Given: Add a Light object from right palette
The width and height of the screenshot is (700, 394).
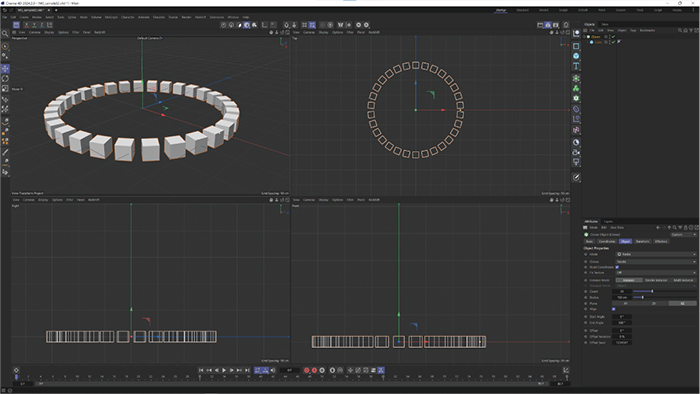Looking at the screenshot, I should pos(576,162).
